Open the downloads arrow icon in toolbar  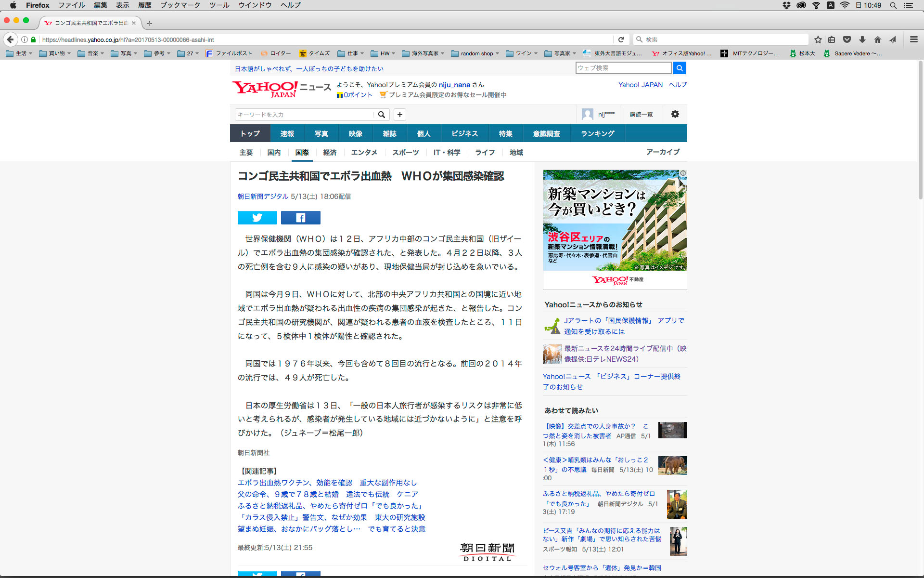coord(862,39)
